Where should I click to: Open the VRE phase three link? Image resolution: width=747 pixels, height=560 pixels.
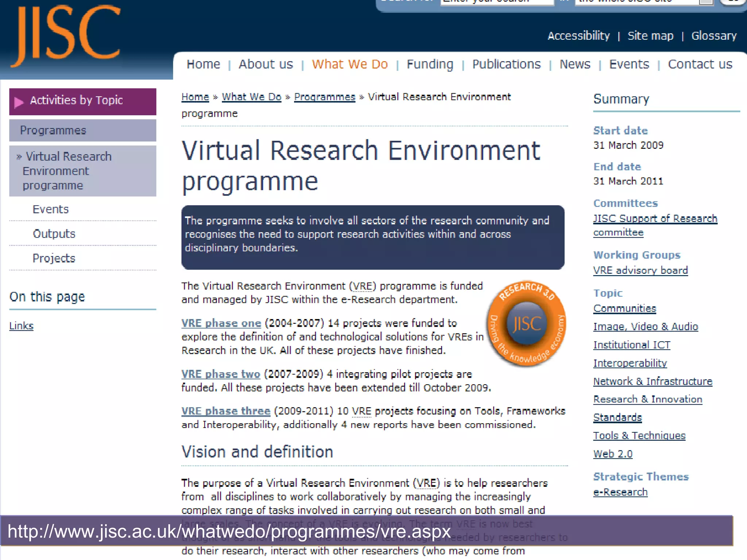(226, 411)
